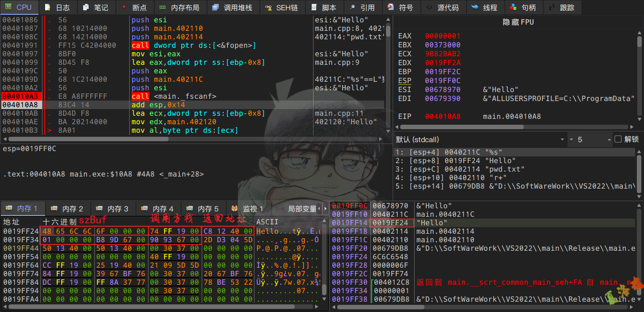Open the 监视 1 watch tab
Viewport: 644px width, 312px height.
(x=248, y=209)
